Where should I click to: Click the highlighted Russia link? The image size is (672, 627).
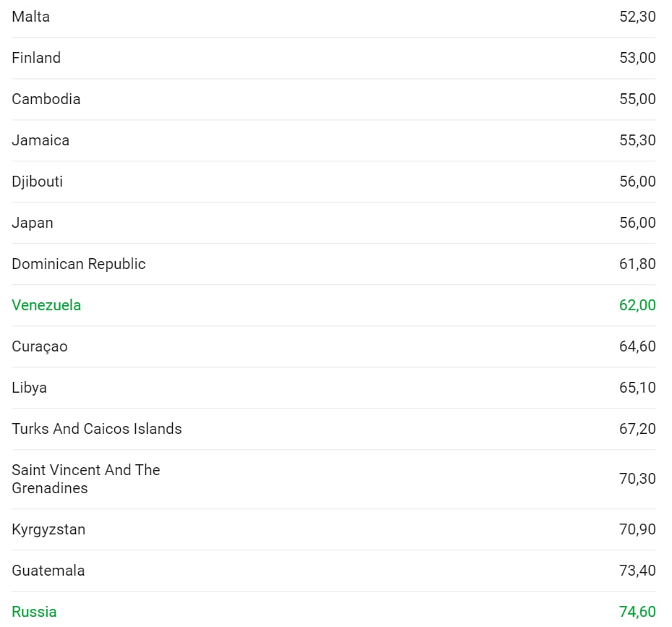coord(34,612)
